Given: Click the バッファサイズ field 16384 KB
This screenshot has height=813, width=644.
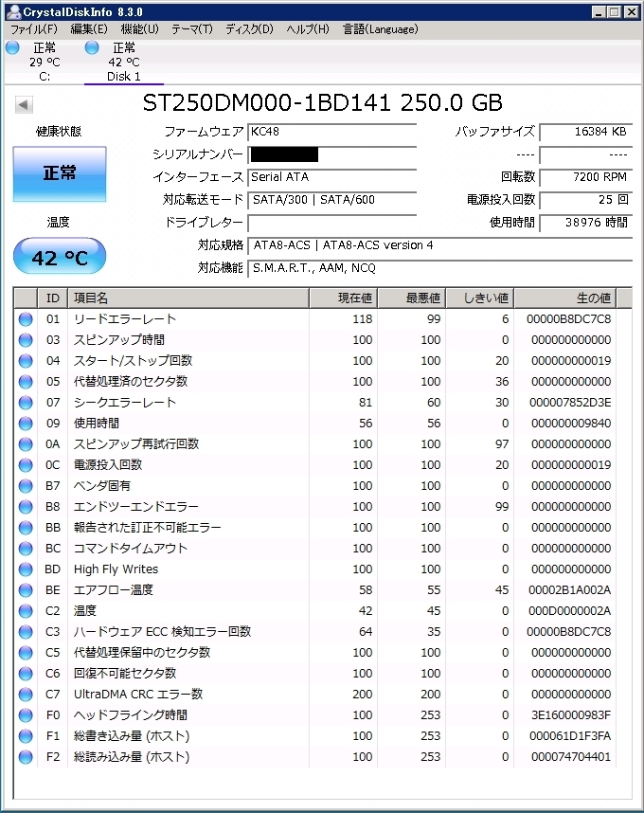Looking at the screenshot, I should (x=585, y=132).
